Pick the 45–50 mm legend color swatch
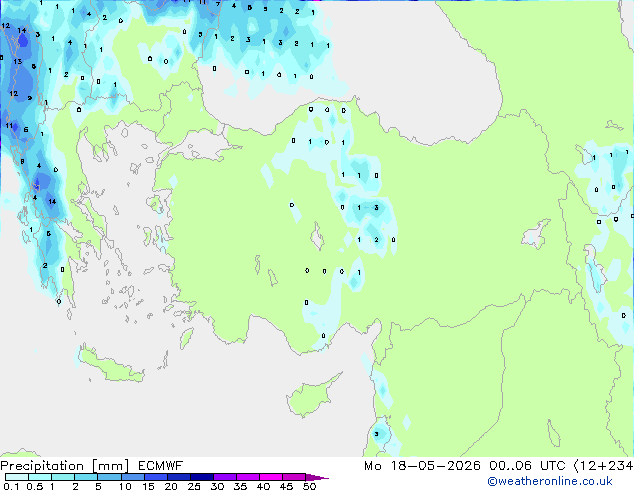Viewport: 634px width, 490px height. click(294, 477)
